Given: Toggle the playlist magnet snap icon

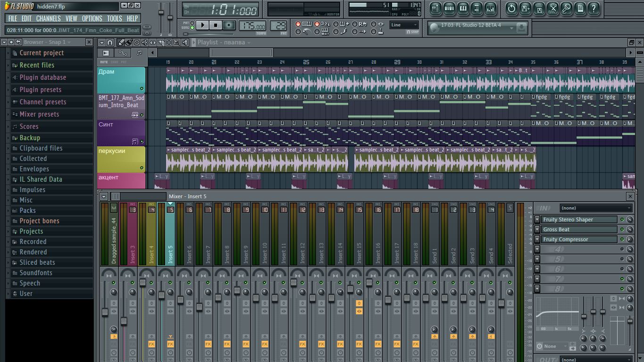Looking at the screenshot, I should [110, 42].
